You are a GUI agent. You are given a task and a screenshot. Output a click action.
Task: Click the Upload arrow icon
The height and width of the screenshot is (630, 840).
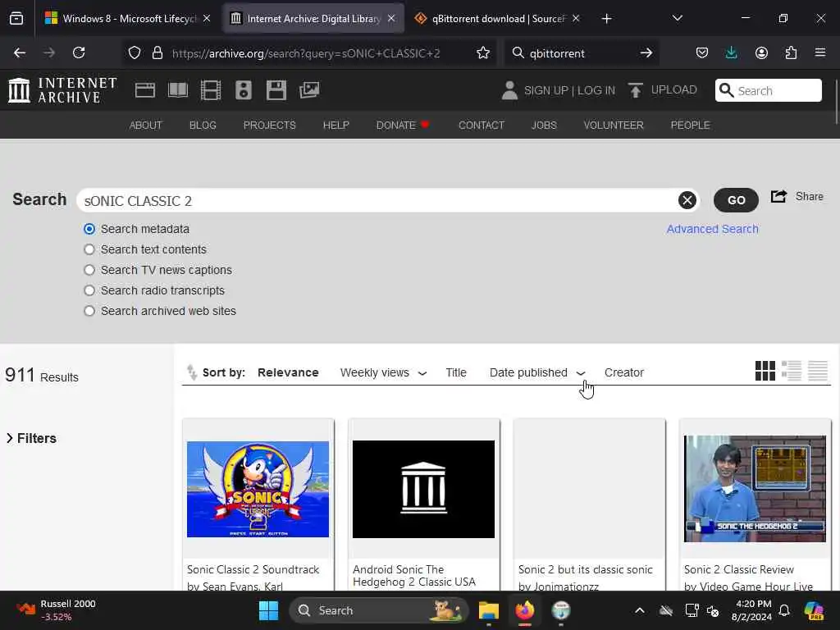[x=636, y=90]
